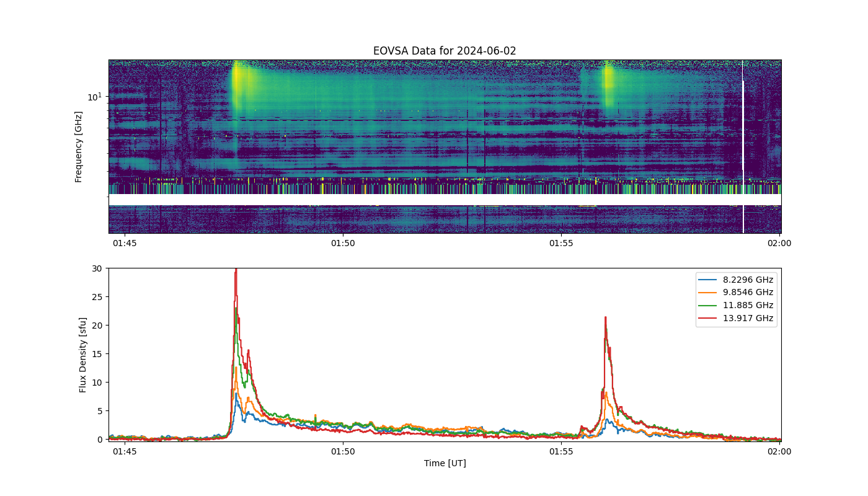
Task: Click the 01:45 tick under the flux plot
Action: coord(125,451)
